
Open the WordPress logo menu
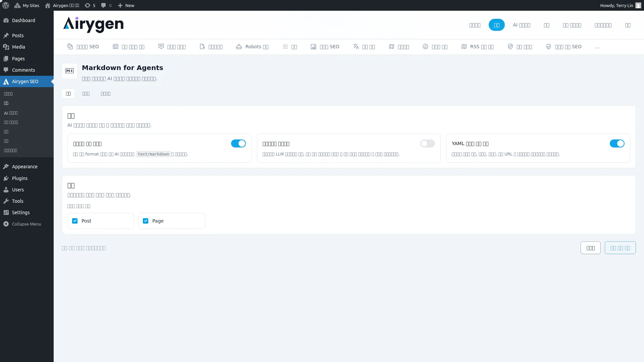6,5
